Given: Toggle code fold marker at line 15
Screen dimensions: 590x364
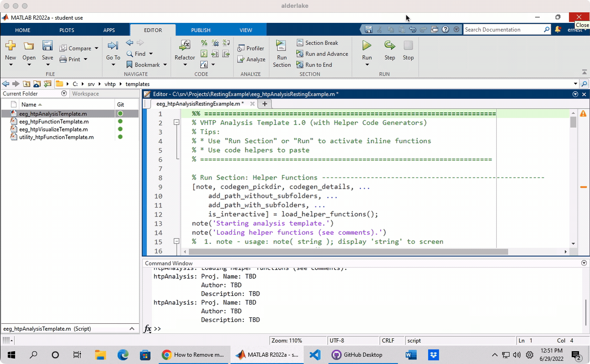Looking at the screenshot, I should tap(176, 241).
